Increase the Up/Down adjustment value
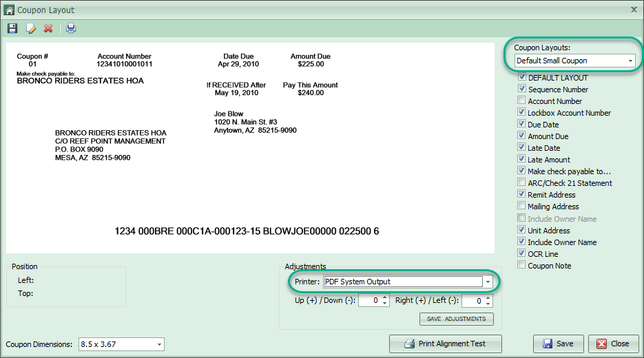The width and height of the screenshot is (644, 358). pyautogui.click(x=385, y=297)
